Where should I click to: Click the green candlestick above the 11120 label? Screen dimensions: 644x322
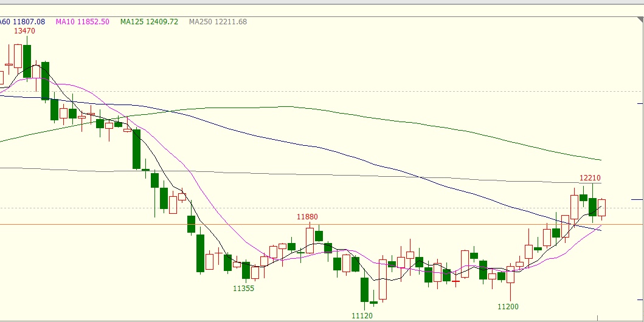coord(364,289)
